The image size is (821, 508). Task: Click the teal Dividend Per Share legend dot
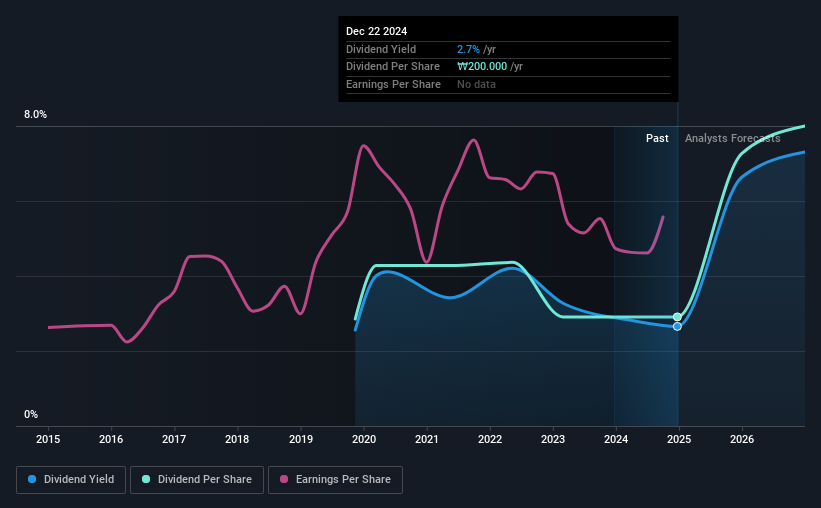pyautogui.click(x=146, y=479)
